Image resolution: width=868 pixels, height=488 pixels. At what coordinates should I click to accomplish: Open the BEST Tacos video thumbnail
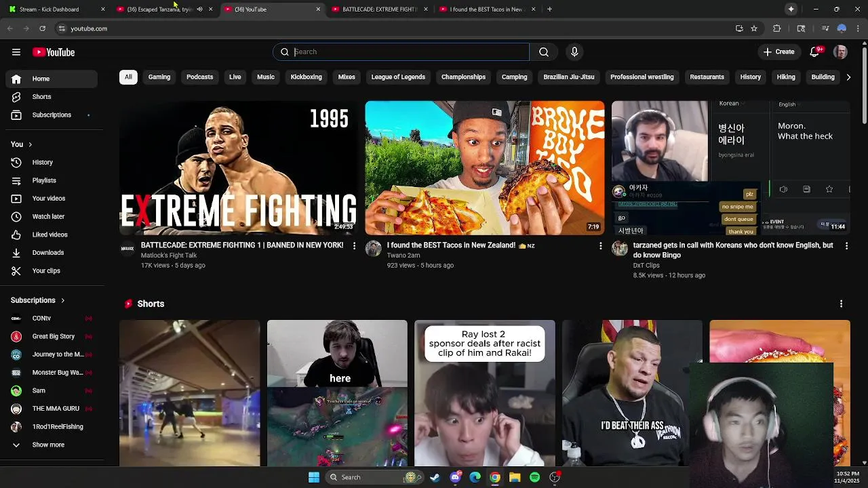(x=485, y=167)
